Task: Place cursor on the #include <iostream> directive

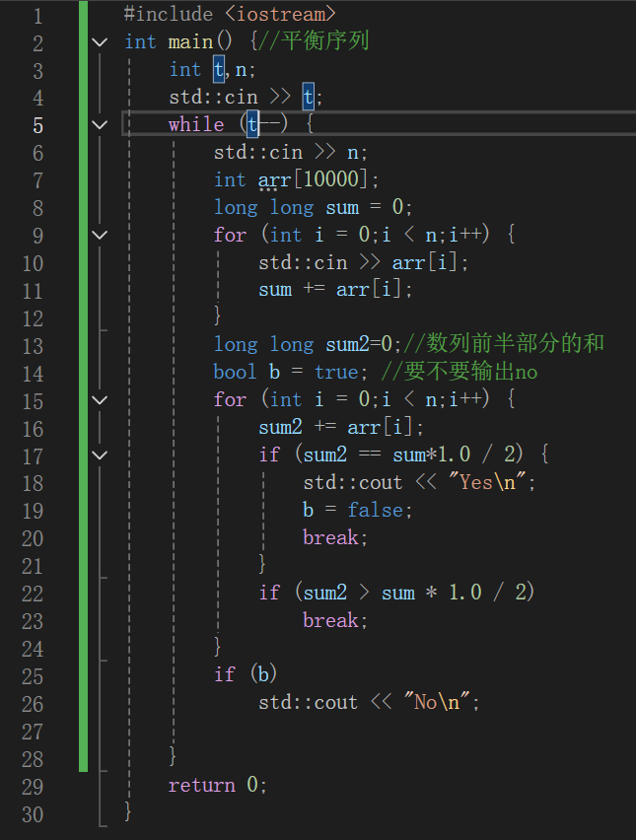Action: pos(229,14)
